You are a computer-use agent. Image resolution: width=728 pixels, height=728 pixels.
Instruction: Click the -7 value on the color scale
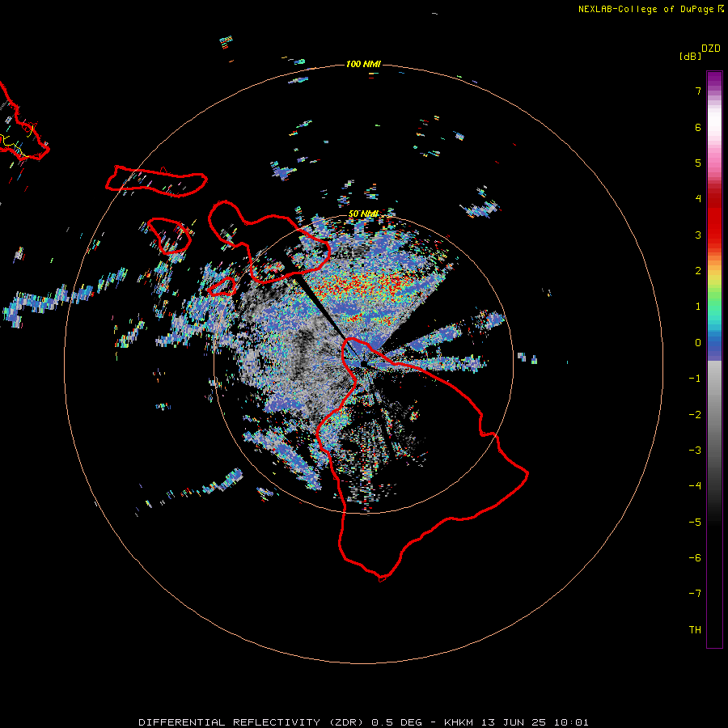pos(695,594)
